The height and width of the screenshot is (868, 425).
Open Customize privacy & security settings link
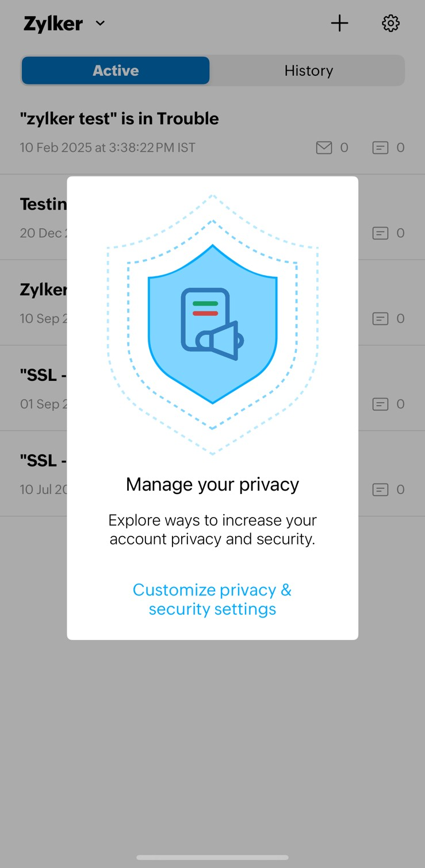pos(212,599)
